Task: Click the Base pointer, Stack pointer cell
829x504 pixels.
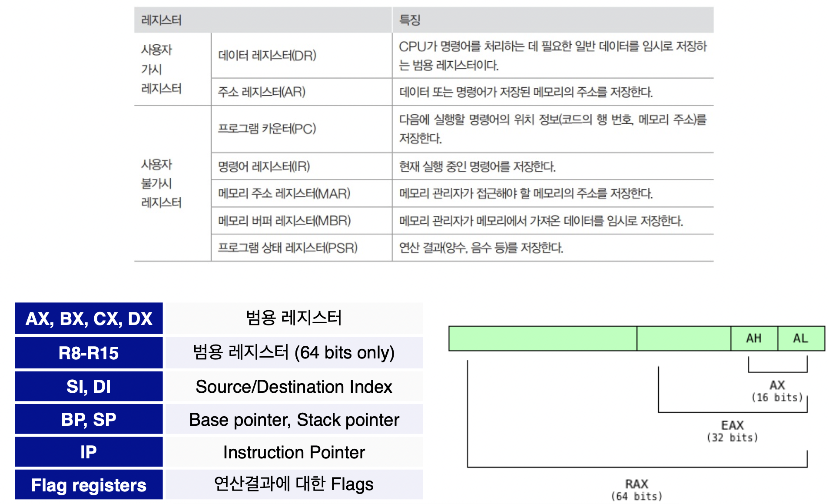Action: (294, 419)
